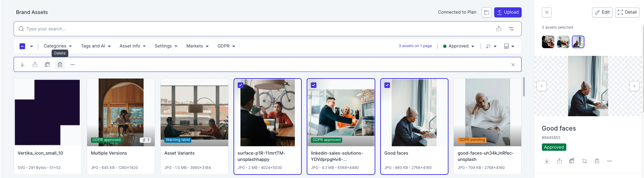Delete the Good faces asset from side panel
Image resolution: width=644 pixels, height=178 pixels.
tap(597, 161)
